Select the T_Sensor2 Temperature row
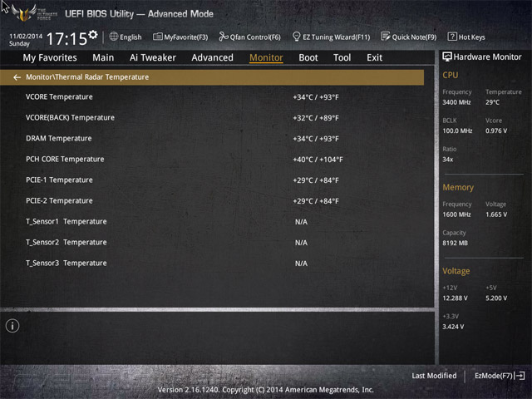532x399 pixels. click(x=212, y=242)
